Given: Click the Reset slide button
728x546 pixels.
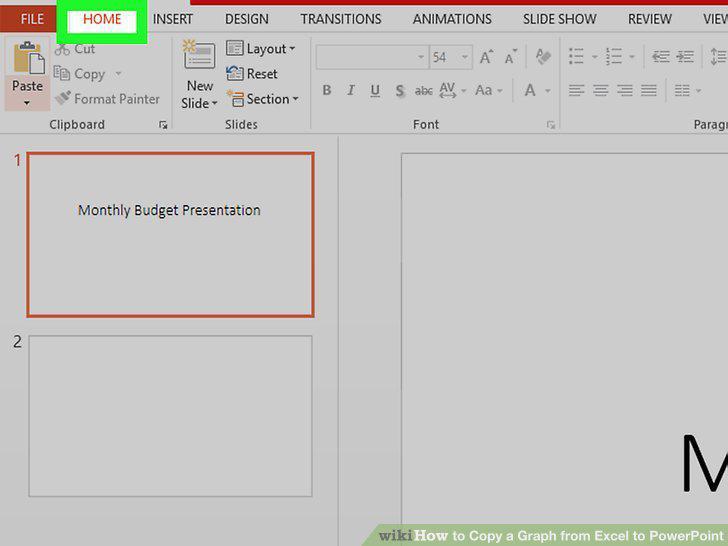Looking at the screenshot, I should tap(252, 74).
